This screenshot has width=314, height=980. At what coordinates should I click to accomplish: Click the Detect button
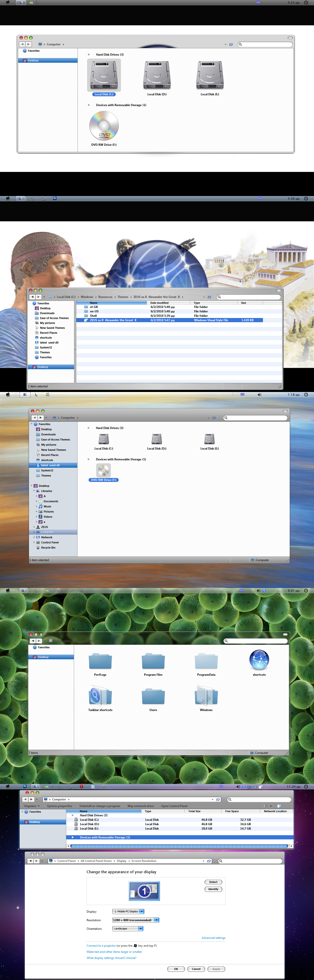point(213,882)
